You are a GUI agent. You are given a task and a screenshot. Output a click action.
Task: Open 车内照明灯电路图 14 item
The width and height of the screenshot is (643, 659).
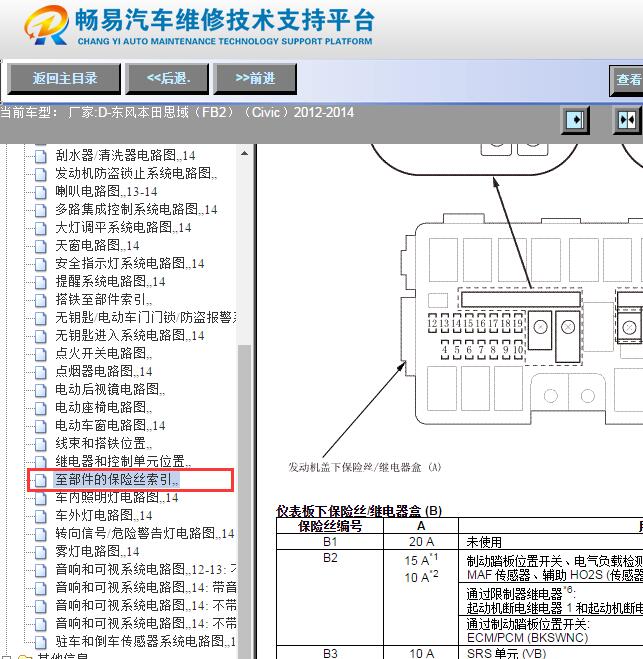(x=117, y=498)
